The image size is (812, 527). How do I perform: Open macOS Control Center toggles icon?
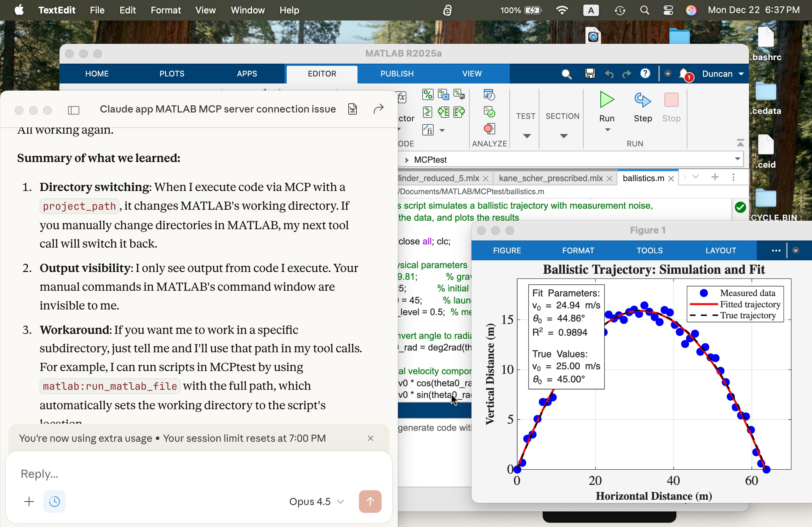tap(668, 10)
